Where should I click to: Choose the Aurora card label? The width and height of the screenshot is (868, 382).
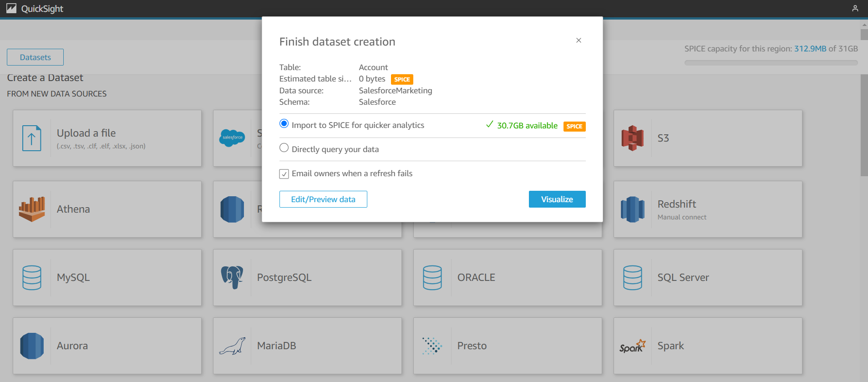click(x=72, y=346)
